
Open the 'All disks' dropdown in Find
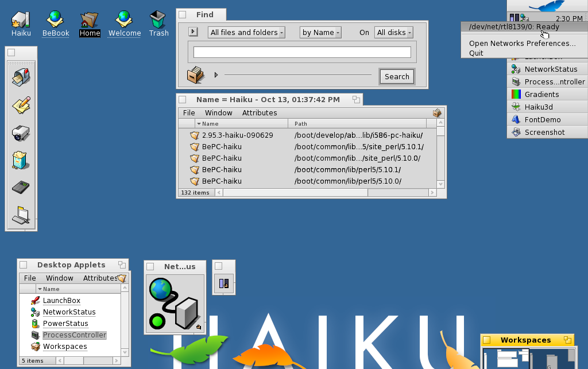(x=393, y=32)
